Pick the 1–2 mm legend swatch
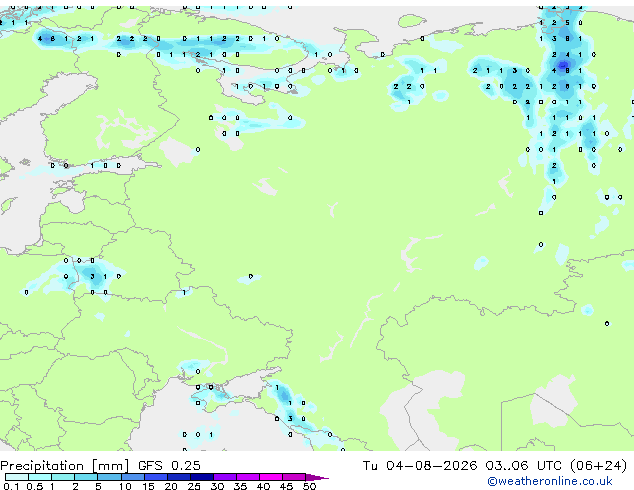Image resolution: width=634 pixels, height=490 pixels. point(63,477)
